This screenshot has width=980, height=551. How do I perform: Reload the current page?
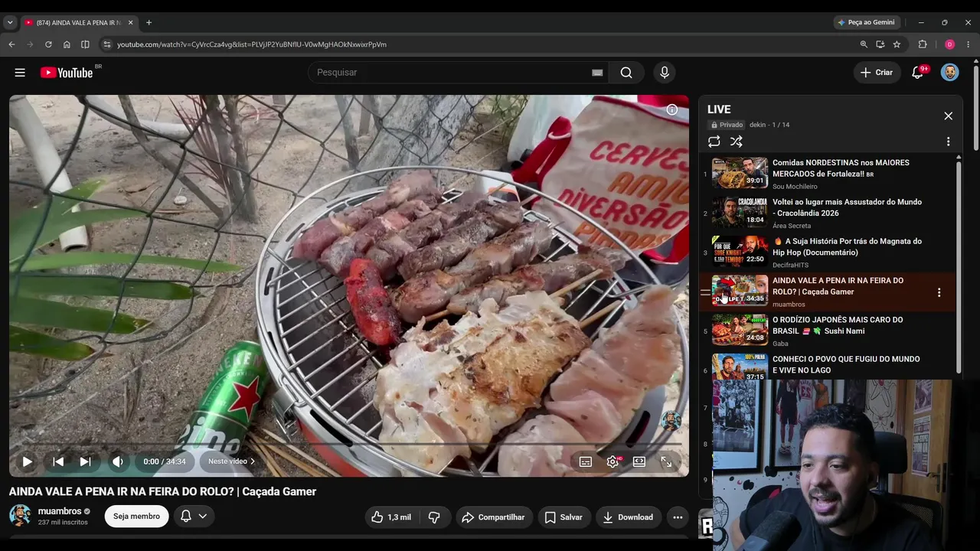[x=48, y=44]
